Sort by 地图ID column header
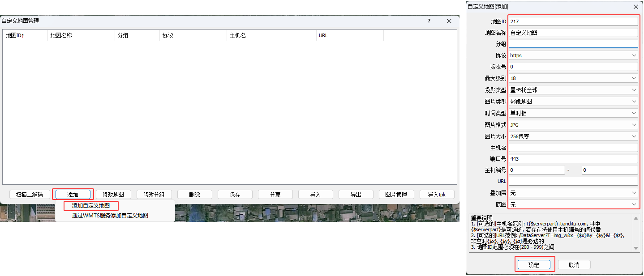644x276 pixels. click(x=25, y=35)
